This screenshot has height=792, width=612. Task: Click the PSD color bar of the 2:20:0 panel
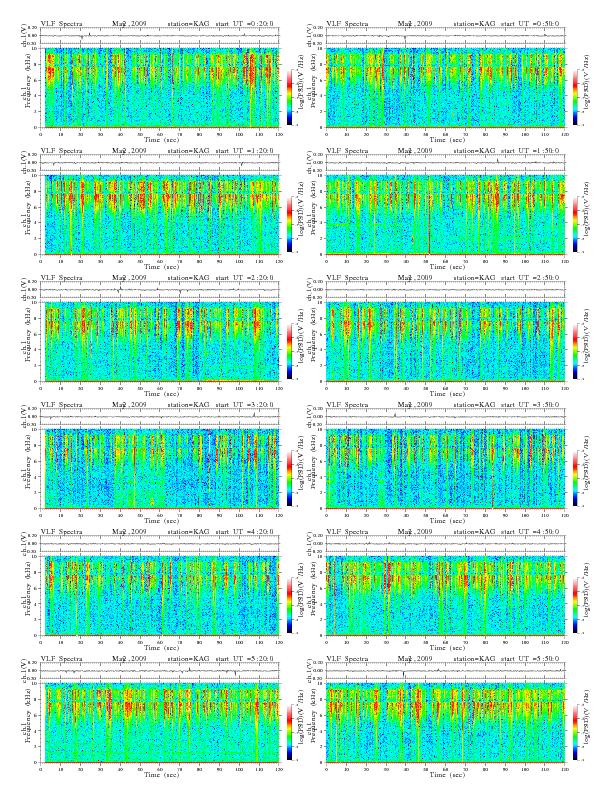click(x=289, y=351)
